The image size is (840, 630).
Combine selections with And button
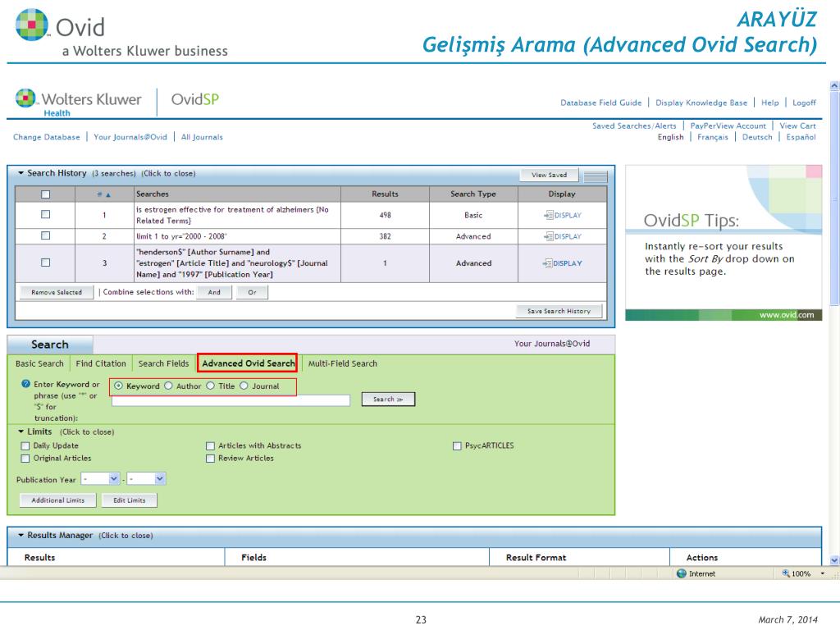coord(214,293)
